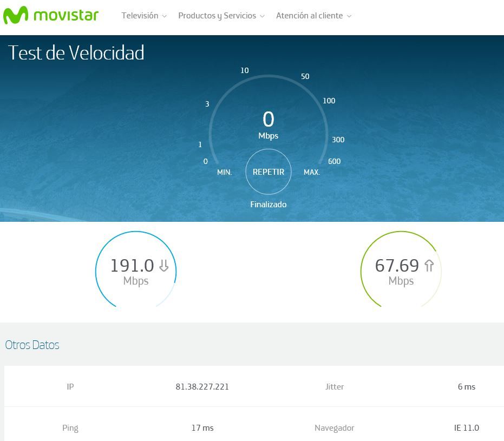The height and width of the screenshot is (441, 504).
Task: Click the 6 ms Jitter value
Action: 466,387
